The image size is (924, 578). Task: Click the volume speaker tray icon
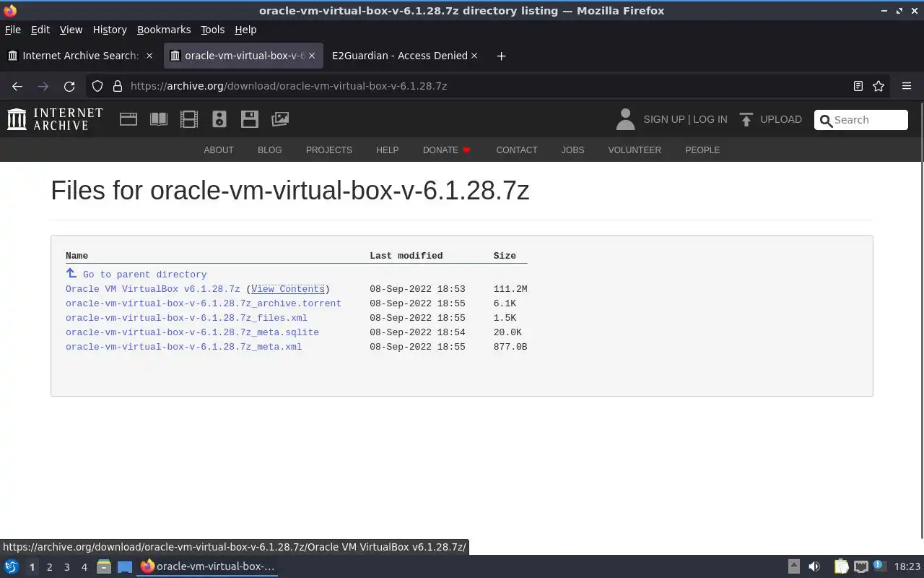click(x=814, y=566)
